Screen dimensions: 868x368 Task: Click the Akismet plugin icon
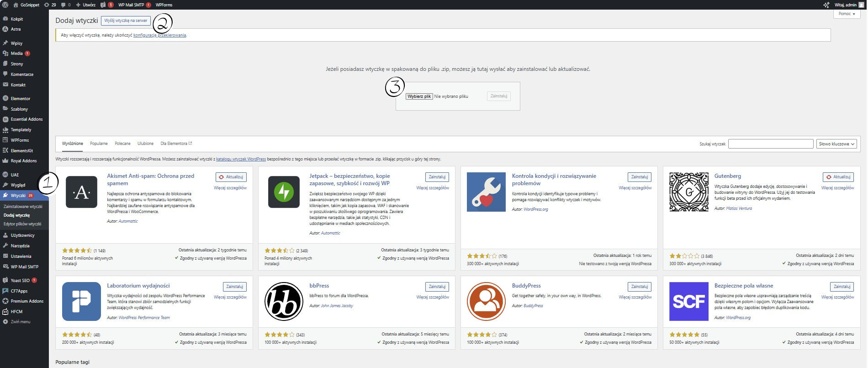click(x=81, y=192)
